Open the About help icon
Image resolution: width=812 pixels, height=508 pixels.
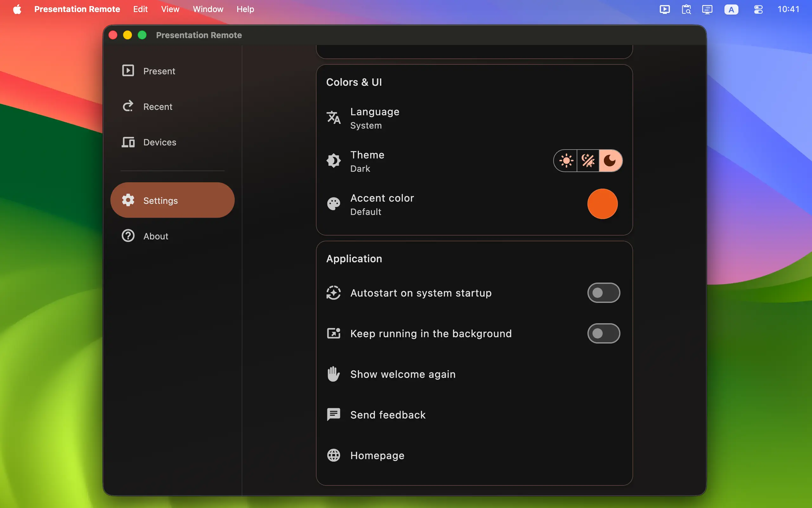(128, 236)
